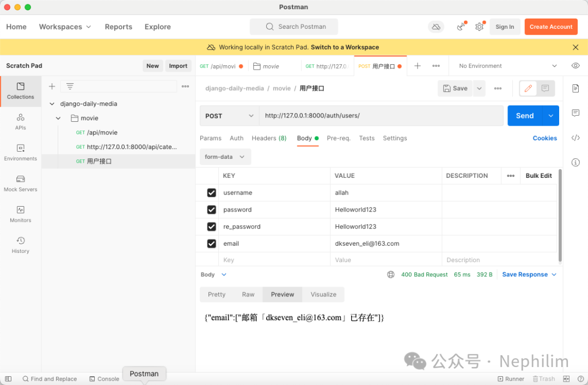Select the Pretty response view

tap(217, 294)
